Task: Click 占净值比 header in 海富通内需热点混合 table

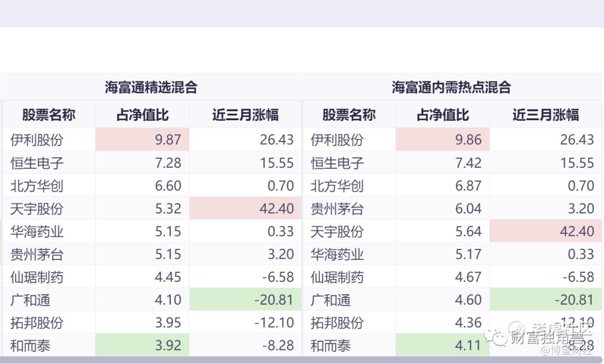Action: pyautogui.click(x=442, y=115)
